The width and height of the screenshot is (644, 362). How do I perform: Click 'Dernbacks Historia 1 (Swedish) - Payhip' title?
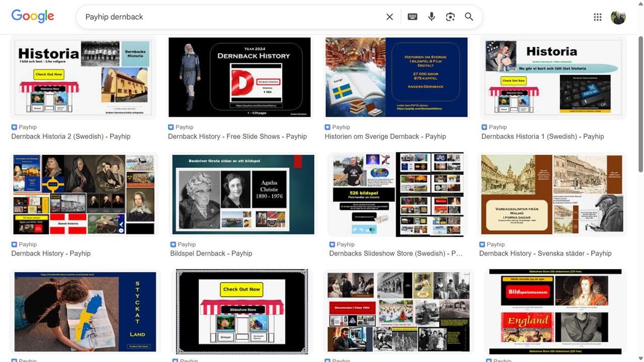[x=543, y=136]
